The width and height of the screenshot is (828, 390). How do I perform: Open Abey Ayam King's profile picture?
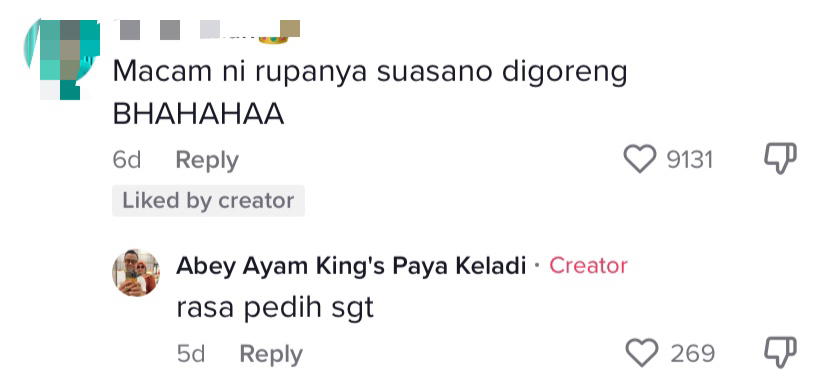[136, 272]
